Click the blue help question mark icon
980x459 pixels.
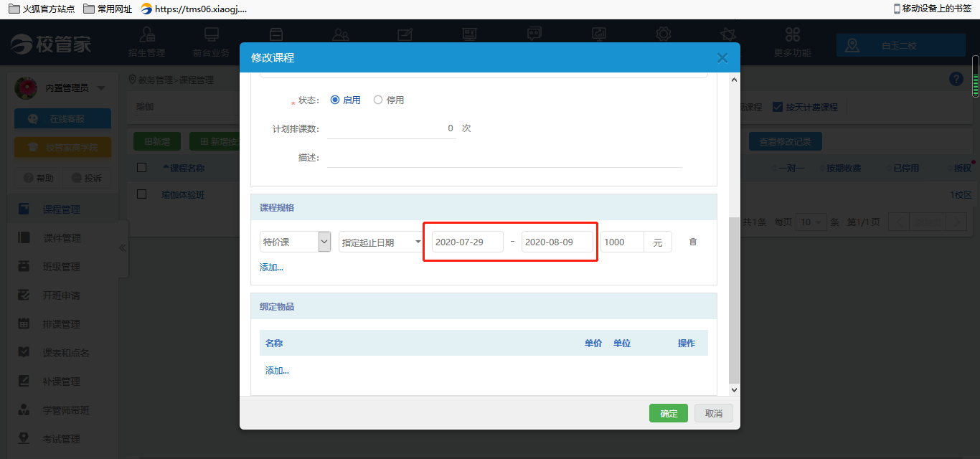click(x=956, y=79)
